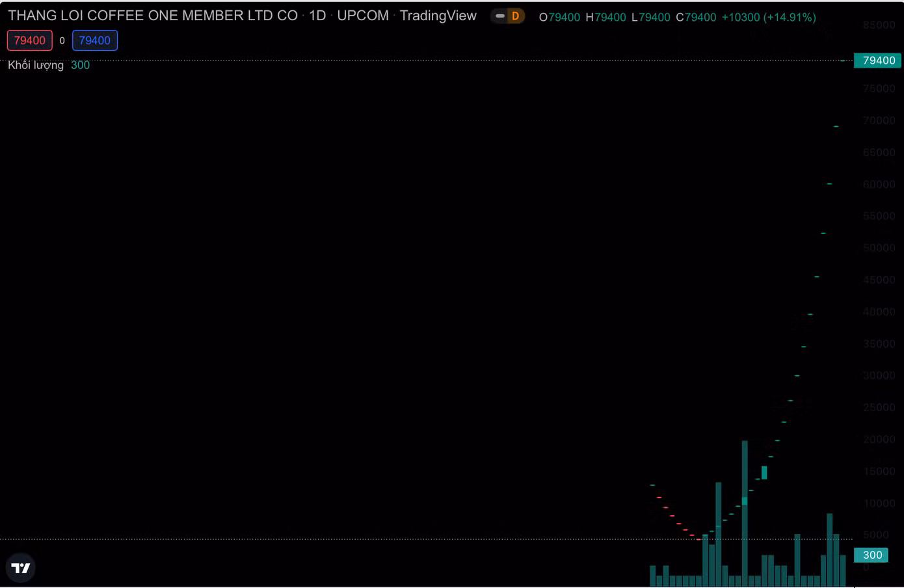Click the symbol title THANG LOI COFFEE ONE MEMBER LTD CO

(x=153, y=16)
